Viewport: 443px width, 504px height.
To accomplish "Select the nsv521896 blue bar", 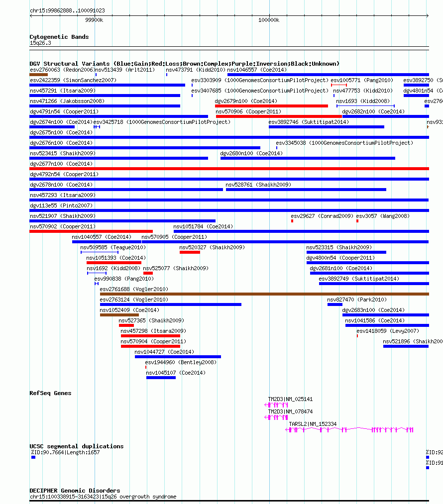I will click(x=406, y=346).
